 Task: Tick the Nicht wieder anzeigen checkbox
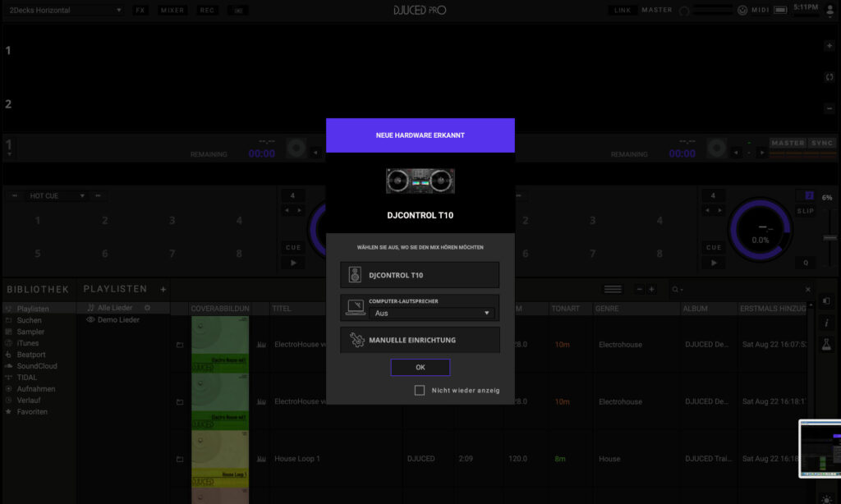420,391
